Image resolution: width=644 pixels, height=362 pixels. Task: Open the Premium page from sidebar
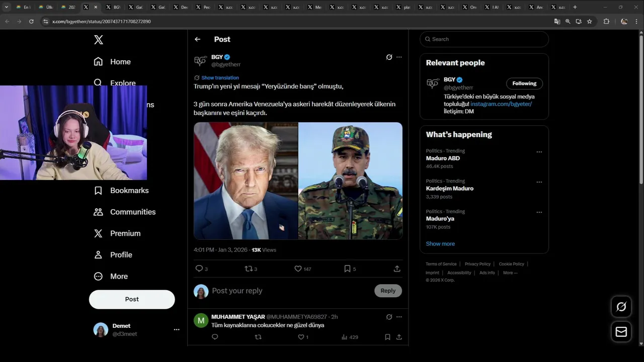click(x=117, y=233)
